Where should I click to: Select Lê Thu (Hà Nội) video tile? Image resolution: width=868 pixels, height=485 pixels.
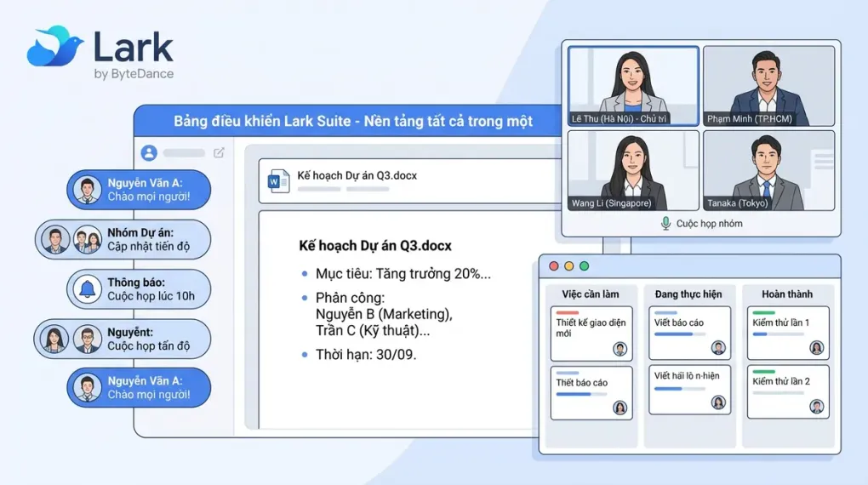click(x=633, y=87)
